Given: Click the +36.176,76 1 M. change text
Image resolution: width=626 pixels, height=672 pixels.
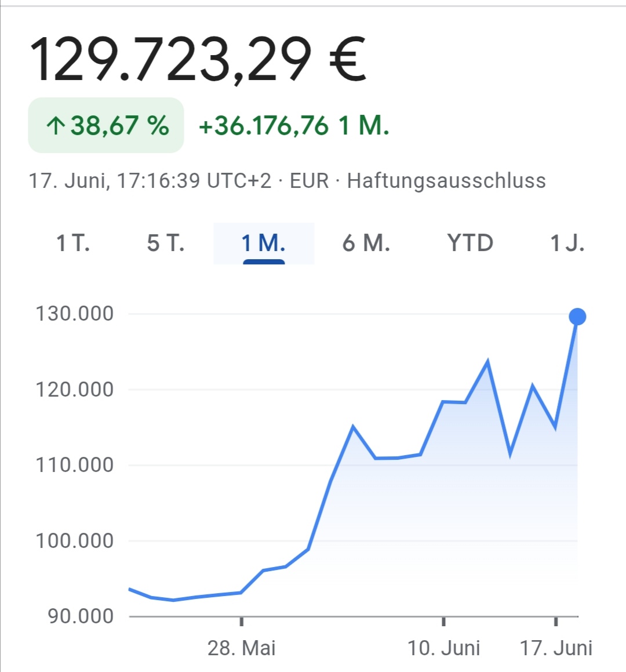Looking at the screenshot, I should [294, 126].
